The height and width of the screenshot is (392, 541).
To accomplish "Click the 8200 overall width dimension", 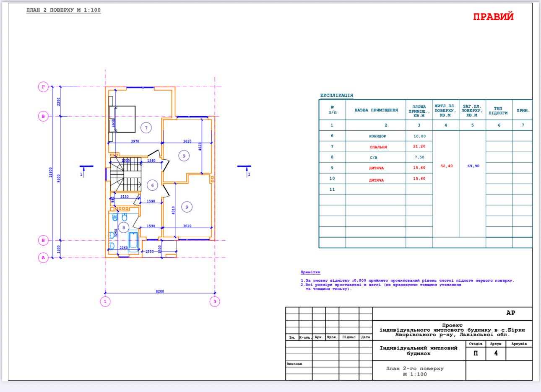I will 160,291.
